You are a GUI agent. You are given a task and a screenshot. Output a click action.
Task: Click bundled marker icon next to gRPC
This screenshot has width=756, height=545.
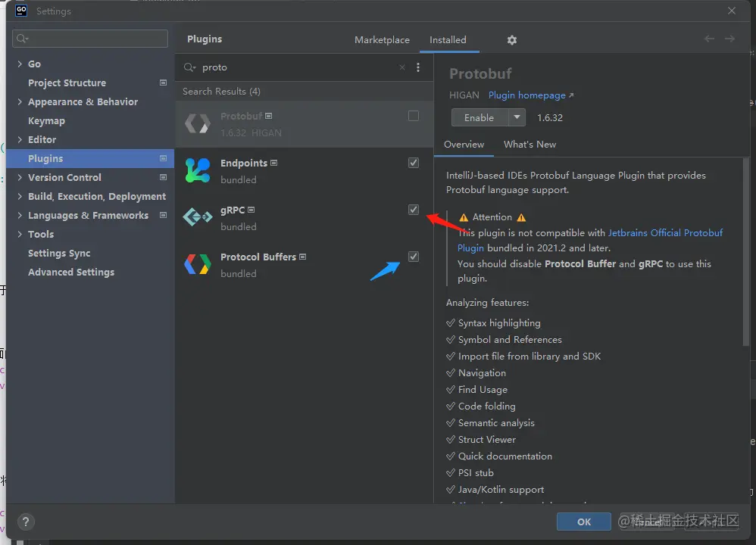coord(251,210)
